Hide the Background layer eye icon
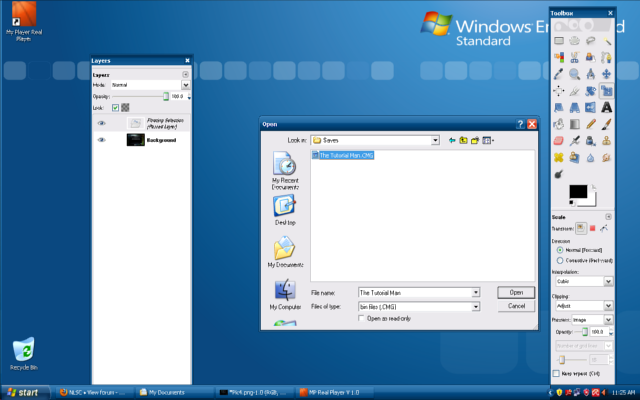 (101, 141)
